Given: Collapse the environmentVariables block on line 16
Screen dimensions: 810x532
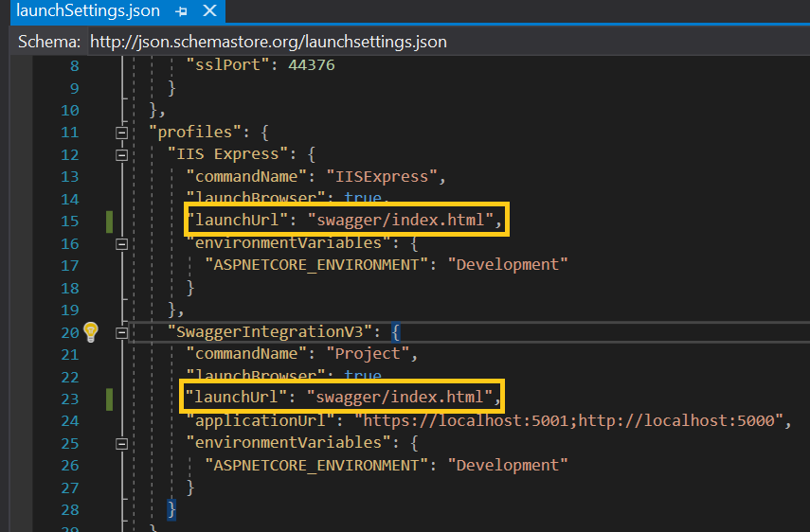Looking at the screenshot, I should 121,243.
